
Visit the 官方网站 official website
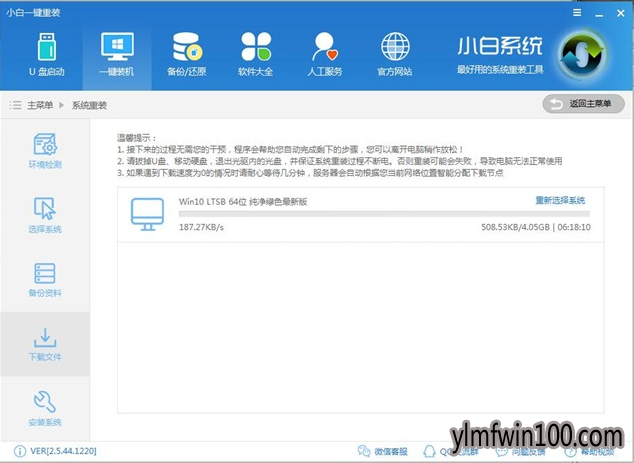pos(395,55)
